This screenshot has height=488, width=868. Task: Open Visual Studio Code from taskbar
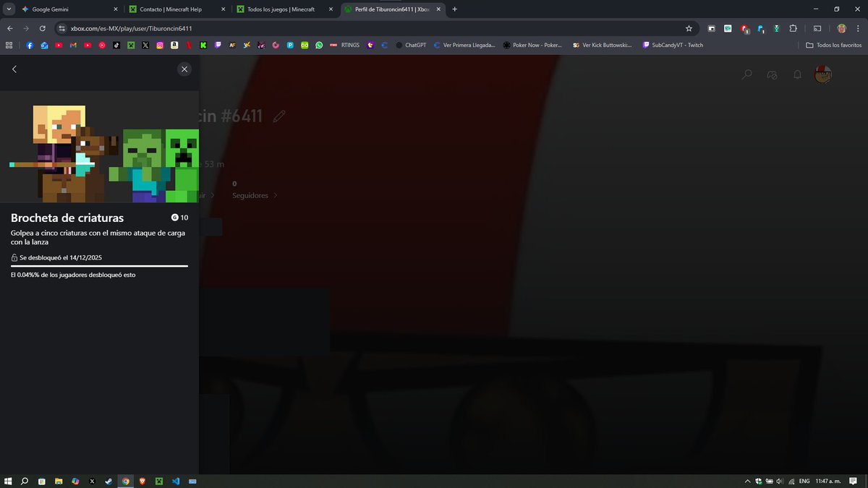176,481
